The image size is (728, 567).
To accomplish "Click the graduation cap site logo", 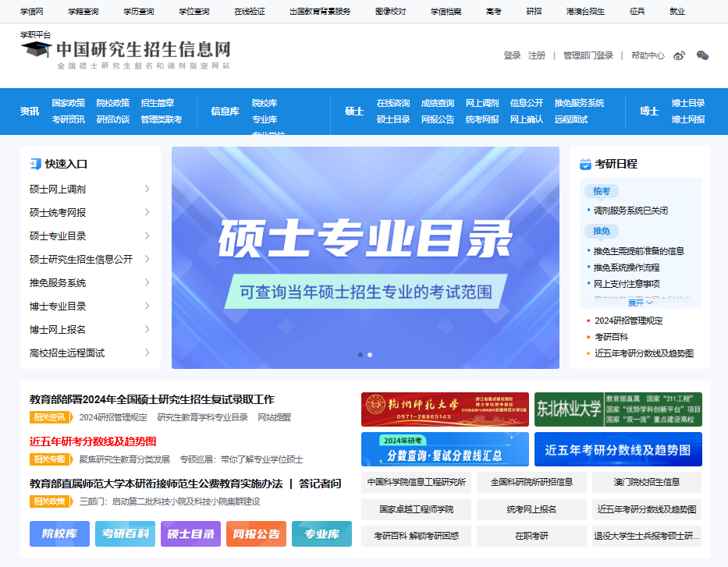I will pos(36,49).
